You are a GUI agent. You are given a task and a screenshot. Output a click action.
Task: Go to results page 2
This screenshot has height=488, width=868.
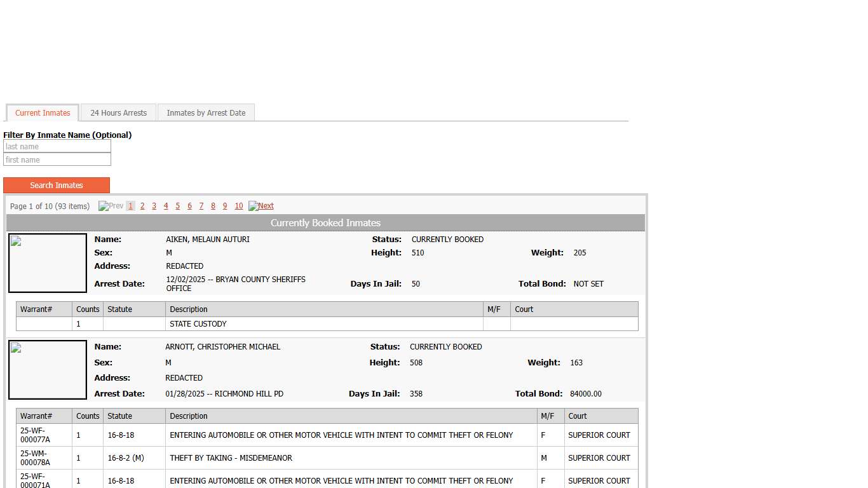[x=142, y=206]
